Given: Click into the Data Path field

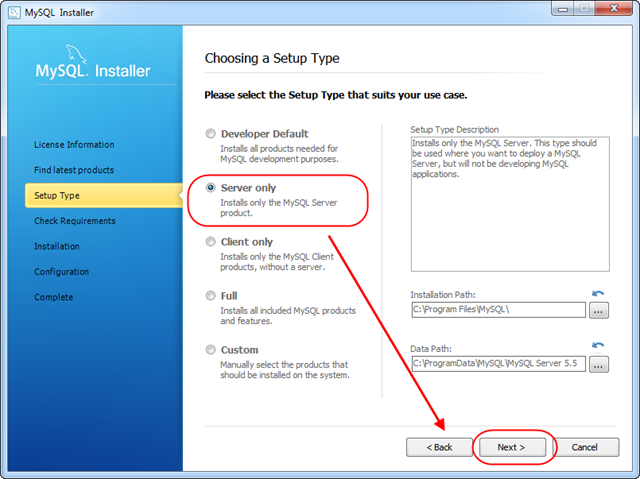Looking at the screenshot, I should click(x=498, y=364).
